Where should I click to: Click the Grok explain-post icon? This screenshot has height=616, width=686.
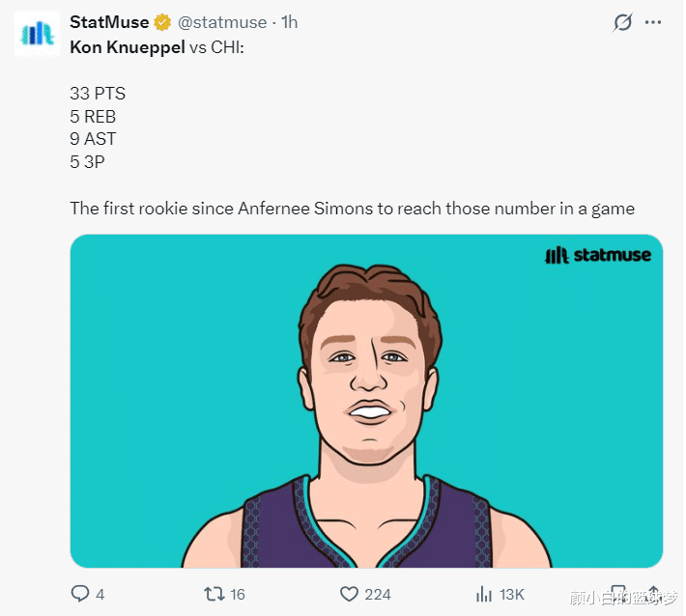click(624, 22)
